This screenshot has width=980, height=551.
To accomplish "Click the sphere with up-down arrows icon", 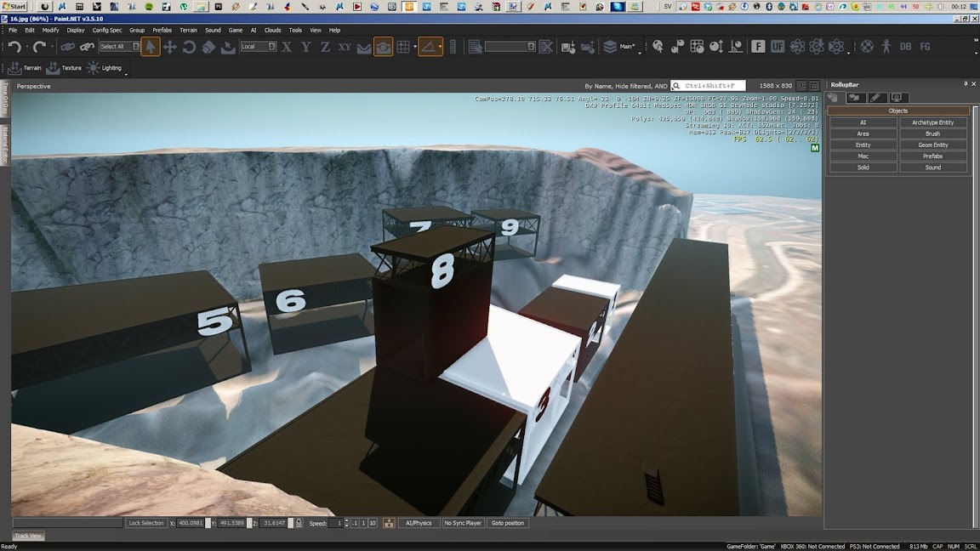I will [716, 46].
